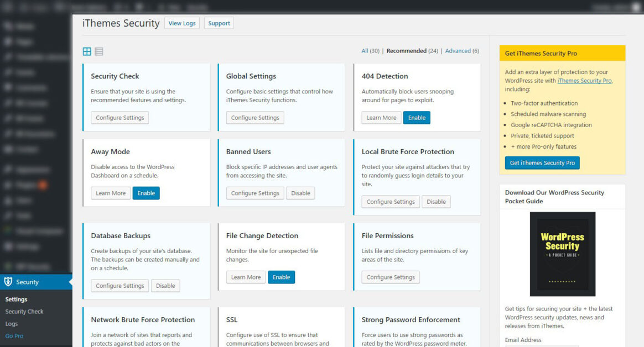The width and height of the screenshot is (644, 347).
Task: Learn More about File Change Detection
Action: 246,277
